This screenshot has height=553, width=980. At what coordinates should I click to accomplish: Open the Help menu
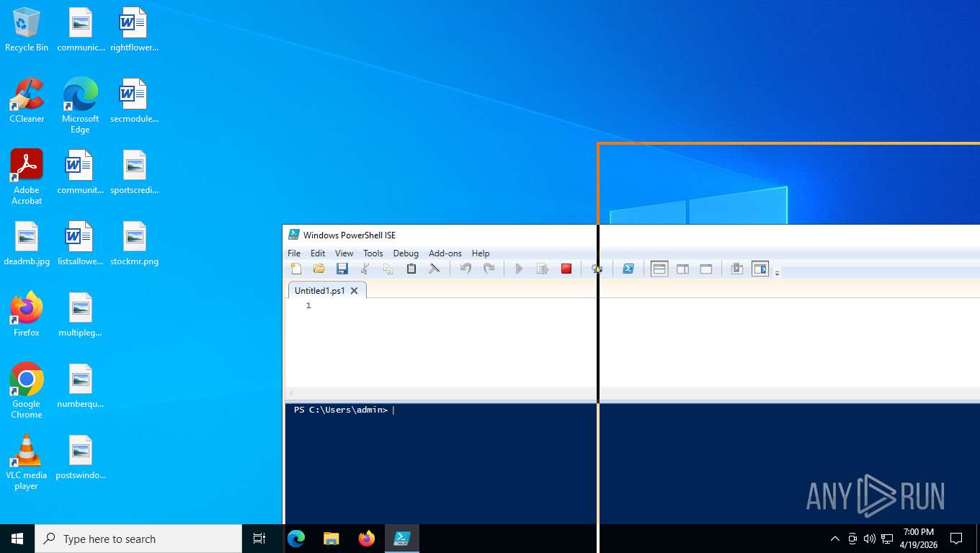481,253
